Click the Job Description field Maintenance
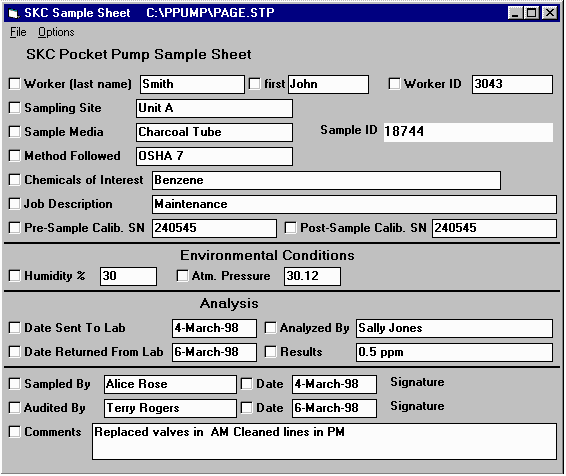 click(354, 204)
